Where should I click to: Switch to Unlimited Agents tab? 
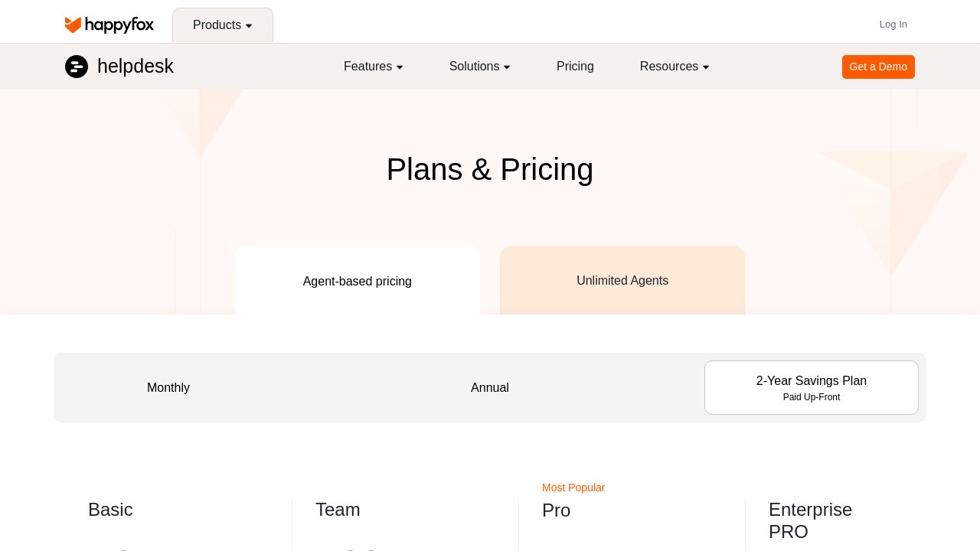[x=622, y=280]
